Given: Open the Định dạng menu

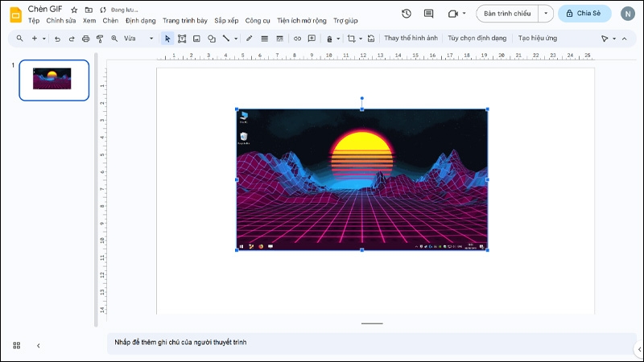Looking at the screenshot, I should 140,21.
